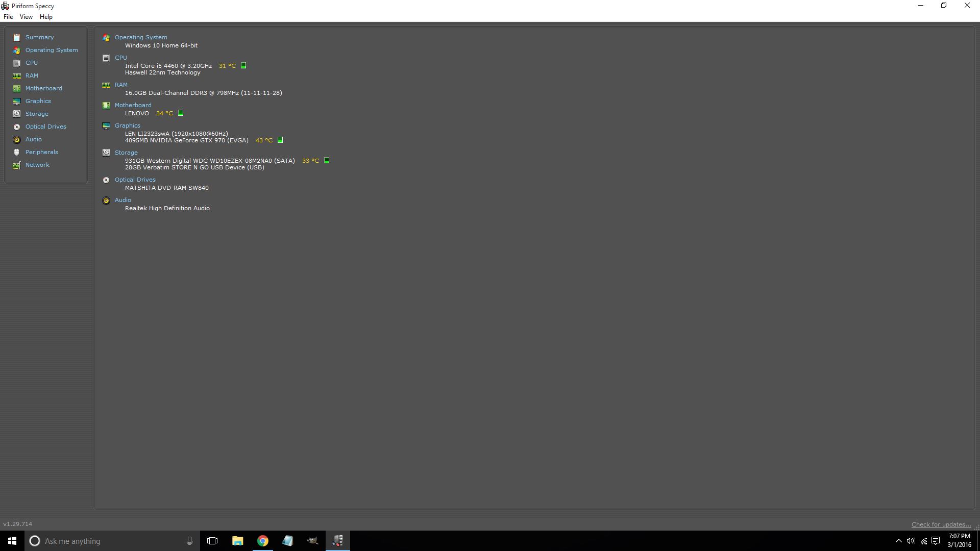Click the Check for updates link
980x551 pixels.
pyautogui.click(x=941, y=524)
